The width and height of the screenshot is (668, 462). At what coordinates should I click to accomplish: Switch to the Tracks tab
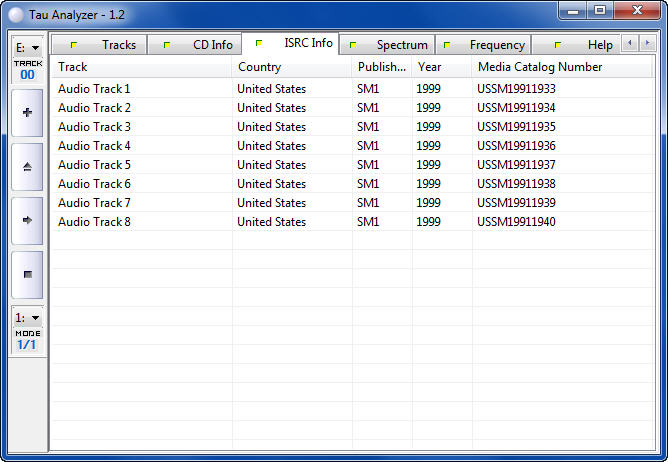click(x=105, y=45)
